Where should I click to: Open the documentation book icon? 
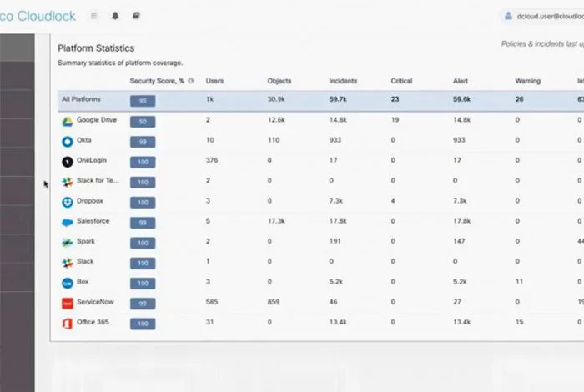(x=136, y=15)
